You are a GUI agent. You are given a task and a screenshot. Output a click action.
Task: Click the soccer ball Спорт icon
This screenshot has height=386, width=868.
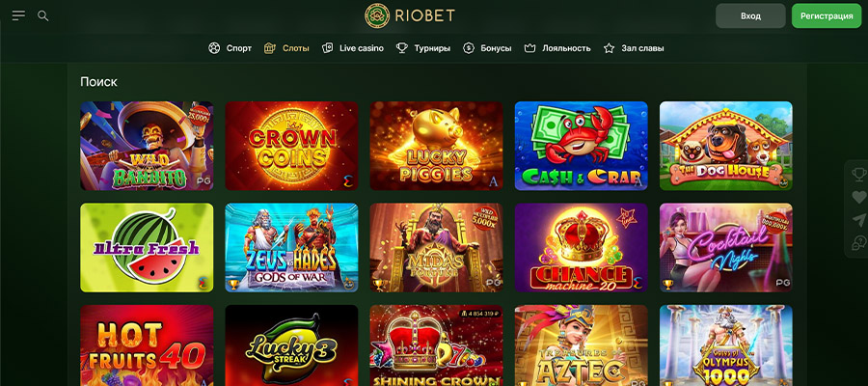click(214, 48)
